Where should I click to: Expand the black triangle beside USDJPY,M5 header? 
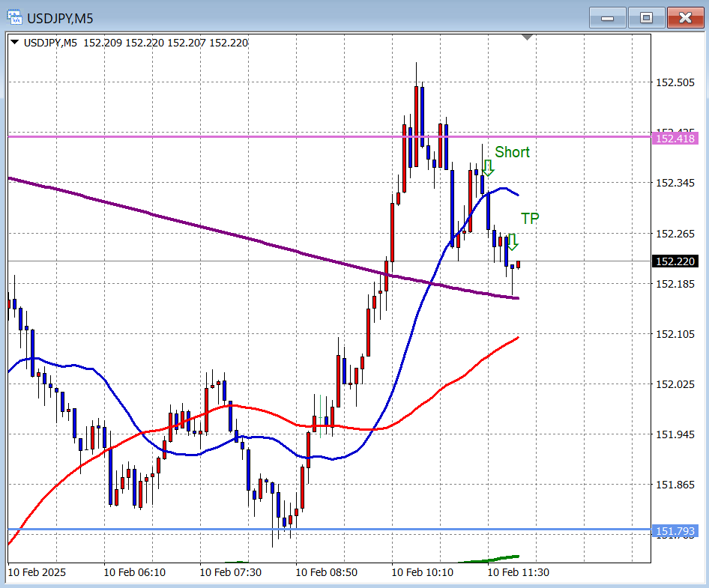click(15, 43)
